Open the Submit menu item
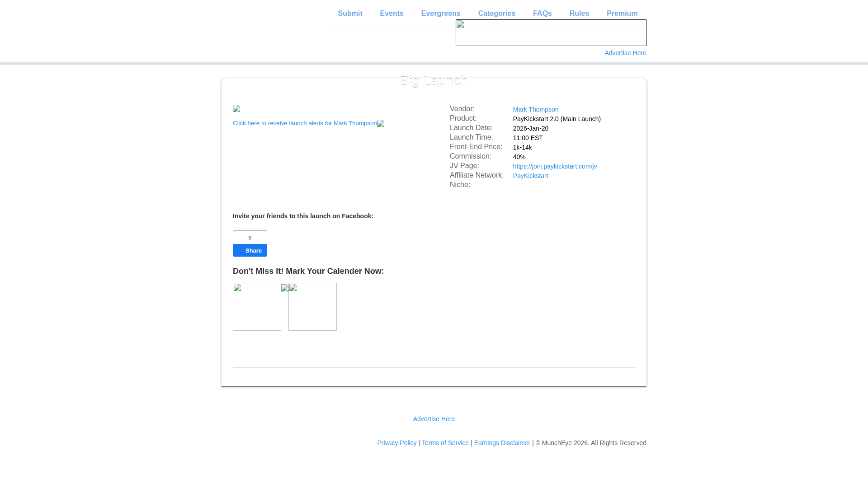Image resolution: width=868 pixels, height=488 pixels. point(350,14)
